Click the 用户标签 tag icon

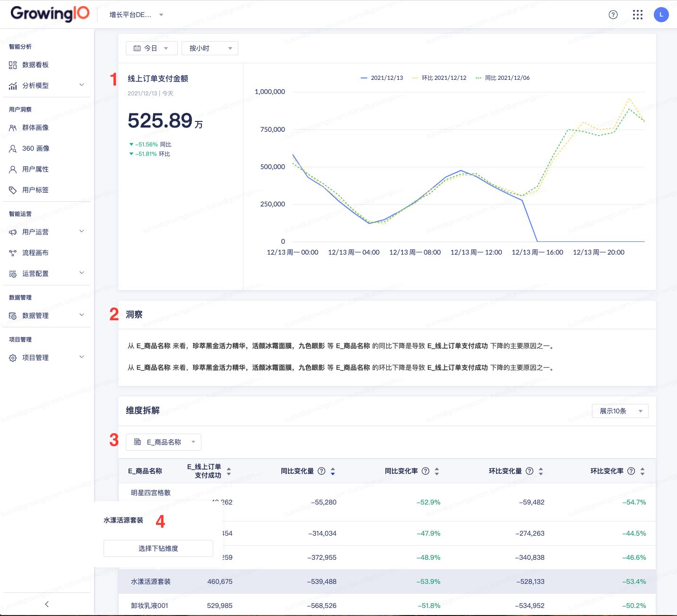pyautogui.click(x=13, y=190)
